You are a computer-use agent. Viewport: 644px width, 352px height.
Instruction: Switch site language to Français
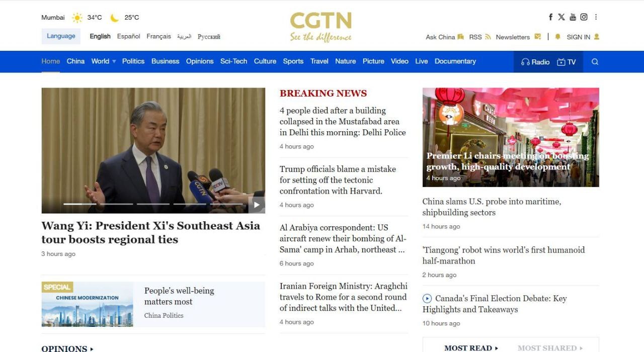[158, 36]
